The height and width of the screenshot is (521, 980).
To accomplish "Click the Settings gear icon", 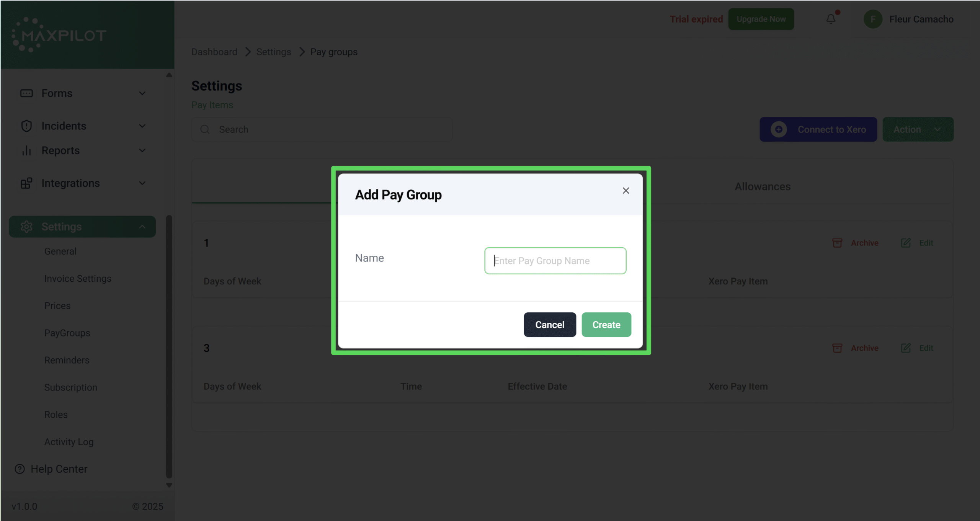I will (26, 227).
